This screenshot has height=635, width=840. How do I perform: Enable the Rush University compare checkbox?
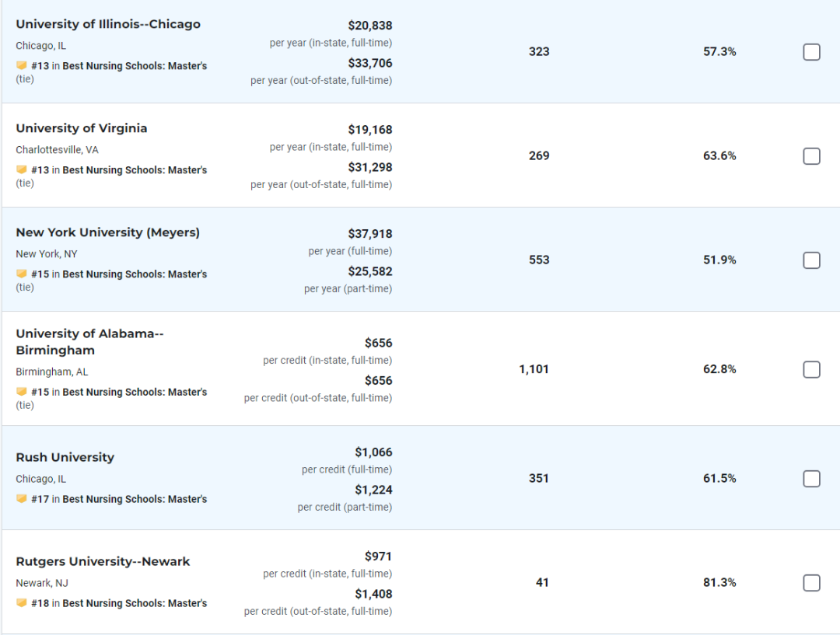click(811, 479)
